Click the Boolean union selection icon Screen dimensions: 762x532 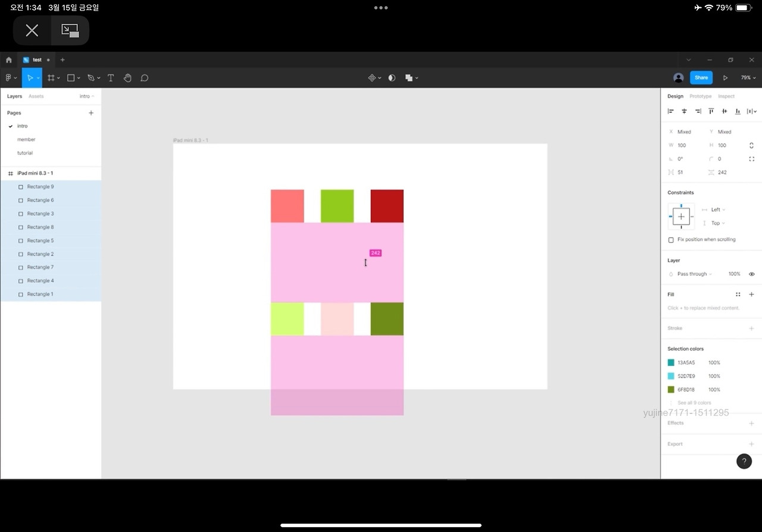409,78
